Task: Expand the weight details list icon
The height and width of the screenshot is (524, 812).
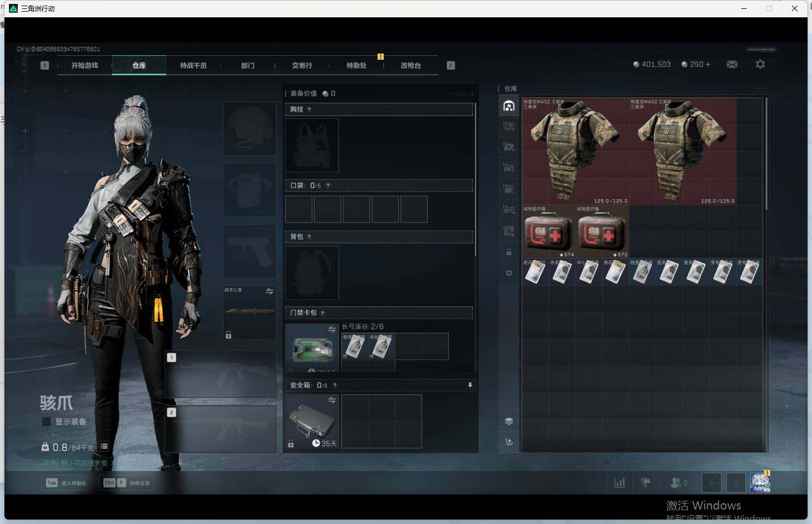Action: [x=104, y=446]
